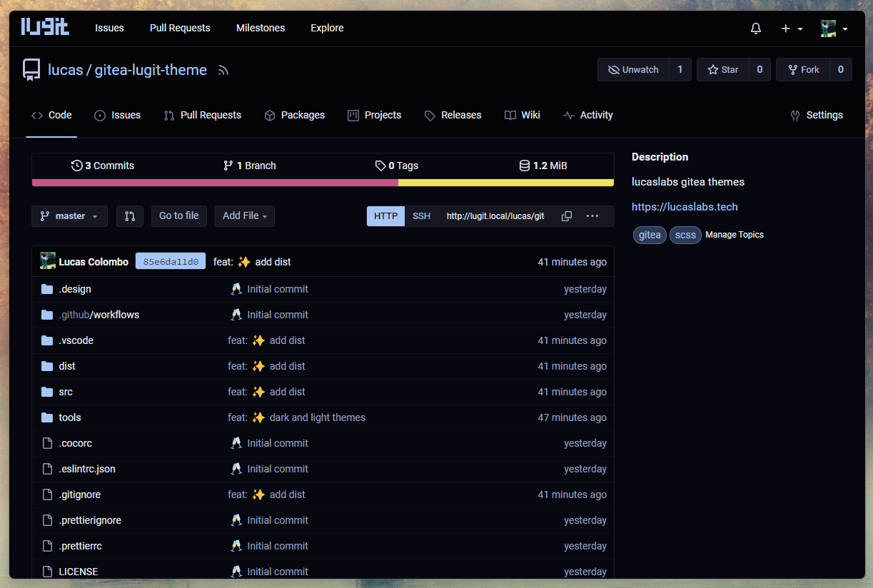Open the Add File dropdown
Image resolution: width=873 pixels, height=588 pixels.
point(244,216)
